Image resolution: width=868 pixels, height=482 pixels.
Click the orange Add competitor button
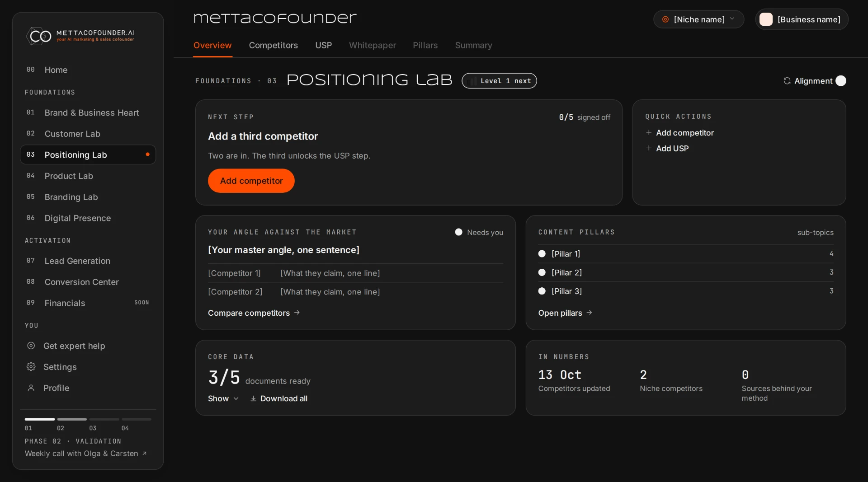251,181
